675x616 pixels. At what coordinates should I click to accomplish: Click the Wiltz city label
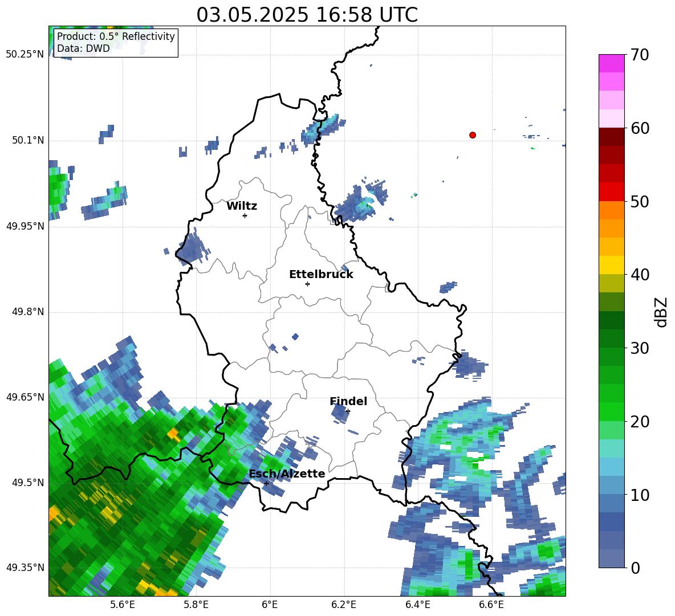point(242,206)
